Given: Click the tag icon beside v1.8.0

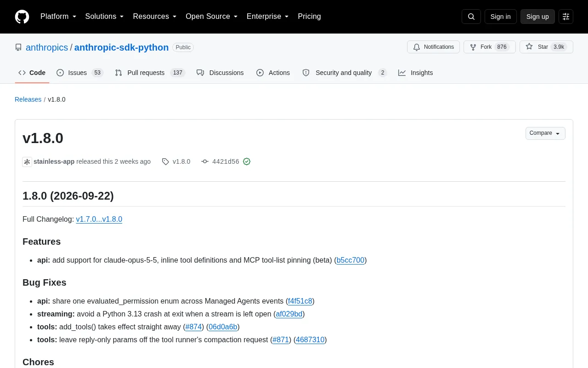Looking at the screenshot, I should [165, 162].
